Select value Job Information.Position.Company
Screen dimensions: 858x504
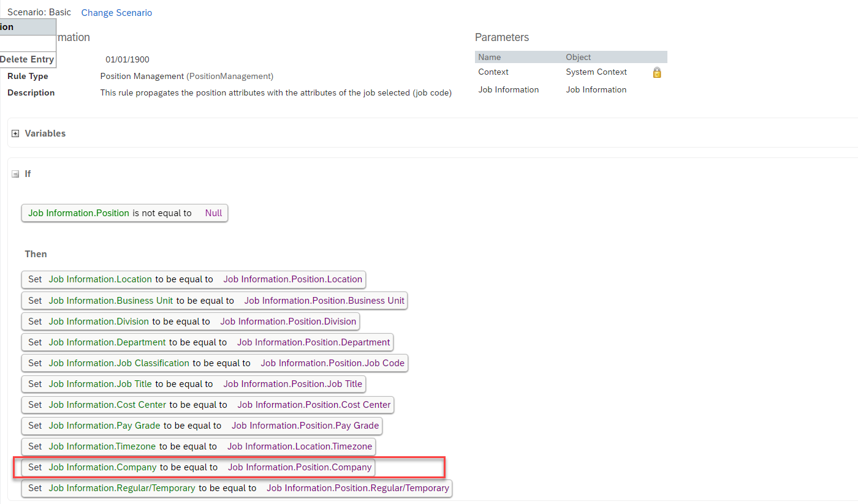click(x=300, y=467)
